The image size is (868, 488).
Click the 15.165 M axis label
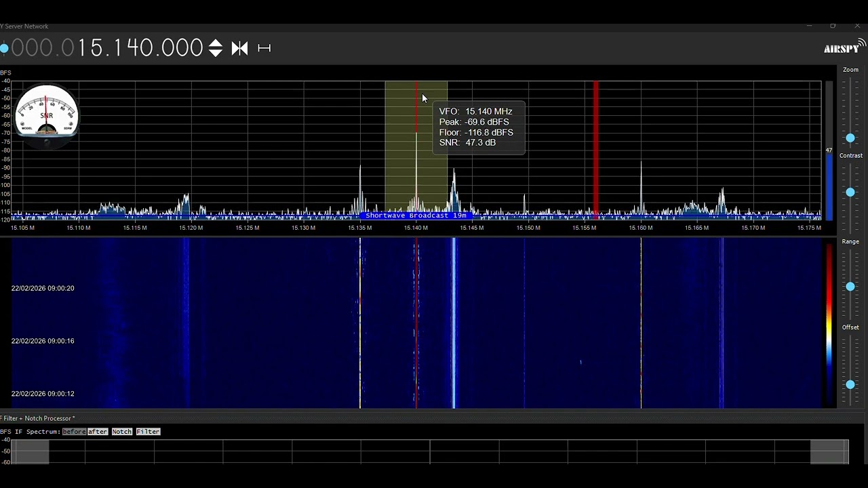696,228
